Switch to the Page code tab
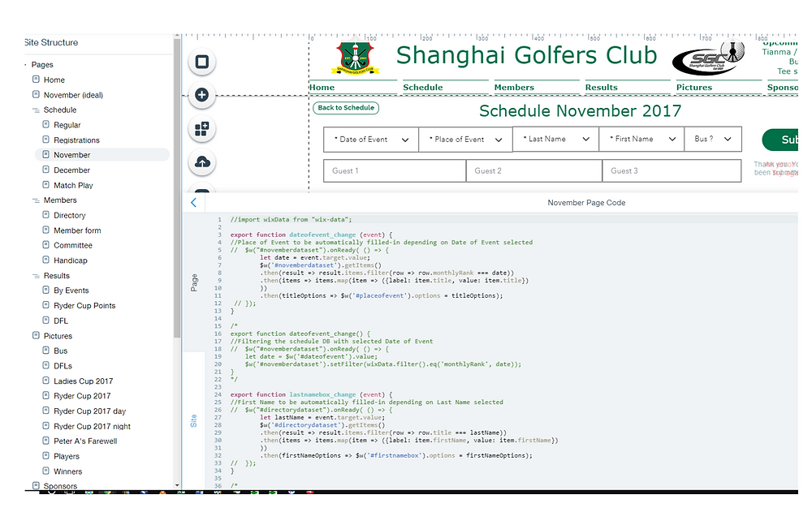The height and width of the screenshot is (525, 812). [194, 282]
